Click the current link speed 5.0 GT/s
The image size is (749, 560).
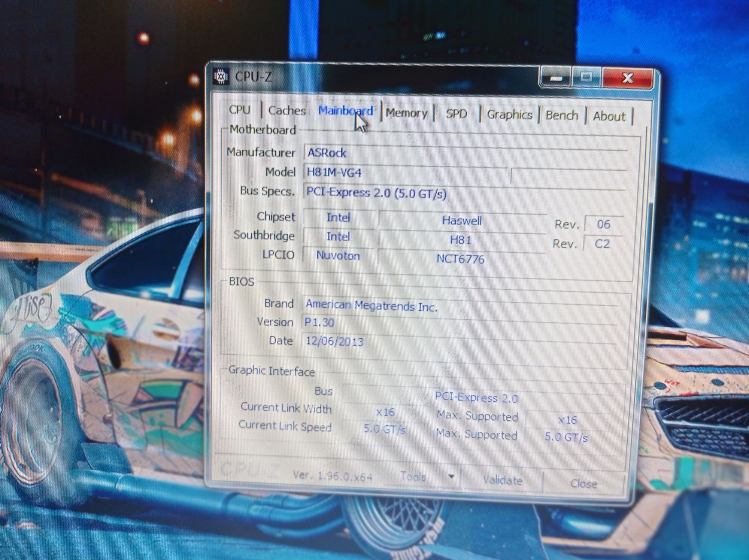pos(385,429)
